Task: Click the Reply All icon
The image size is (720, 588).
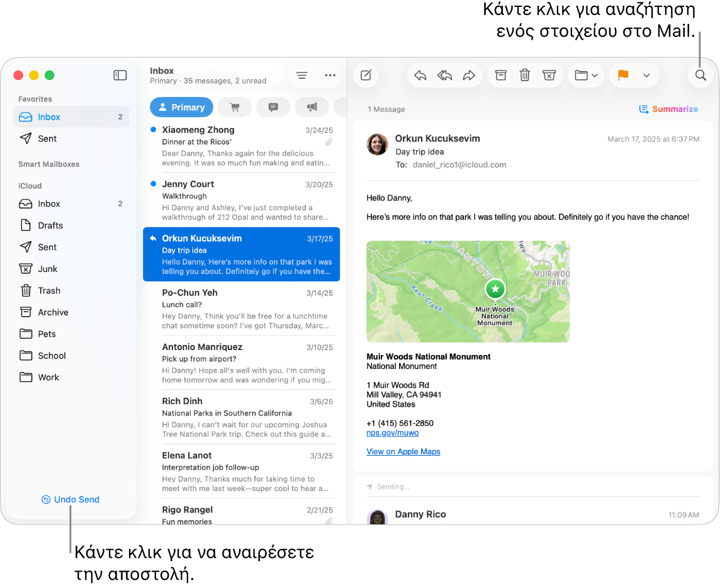Action: [444, 76]
